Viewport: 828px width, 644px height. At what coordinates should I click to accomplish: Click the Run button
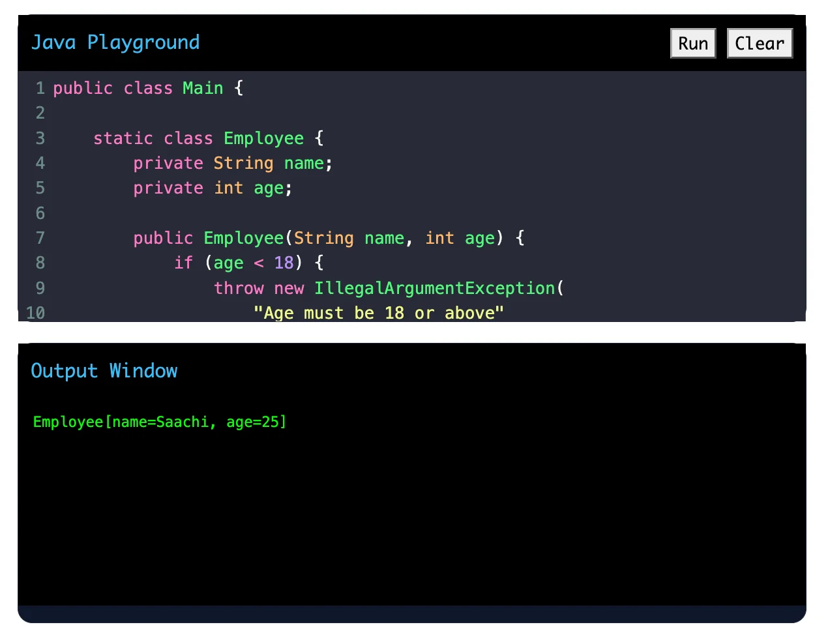click(693, 44)
